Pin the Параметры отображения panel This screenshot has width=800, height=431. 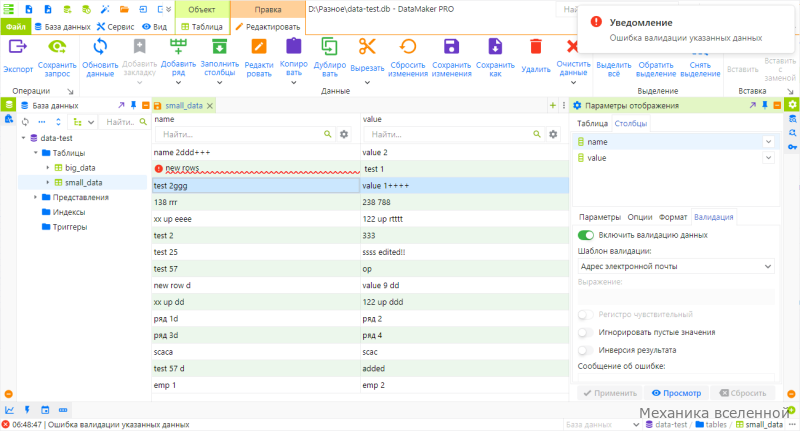(x=764, y=105)
